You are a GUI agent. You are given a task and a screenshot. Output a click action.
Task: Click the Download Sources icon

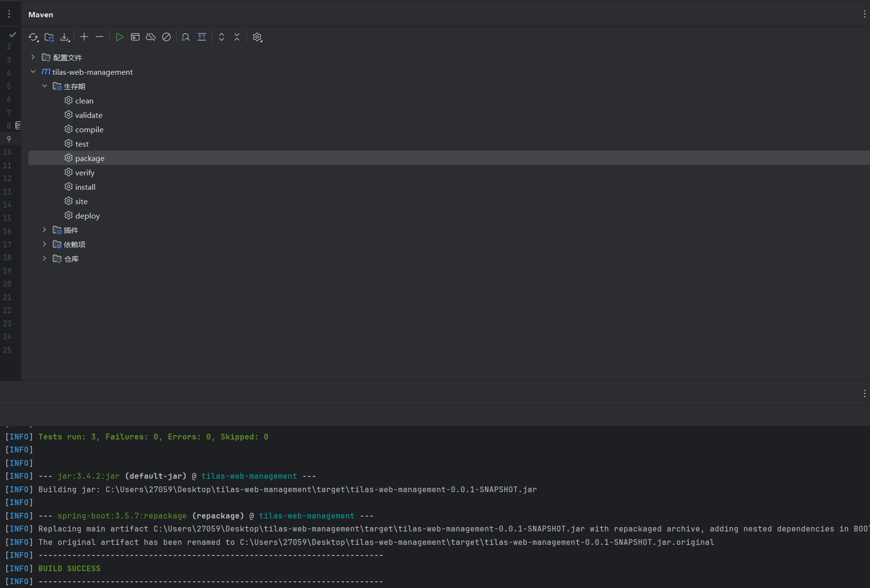(x=65, y=37)
